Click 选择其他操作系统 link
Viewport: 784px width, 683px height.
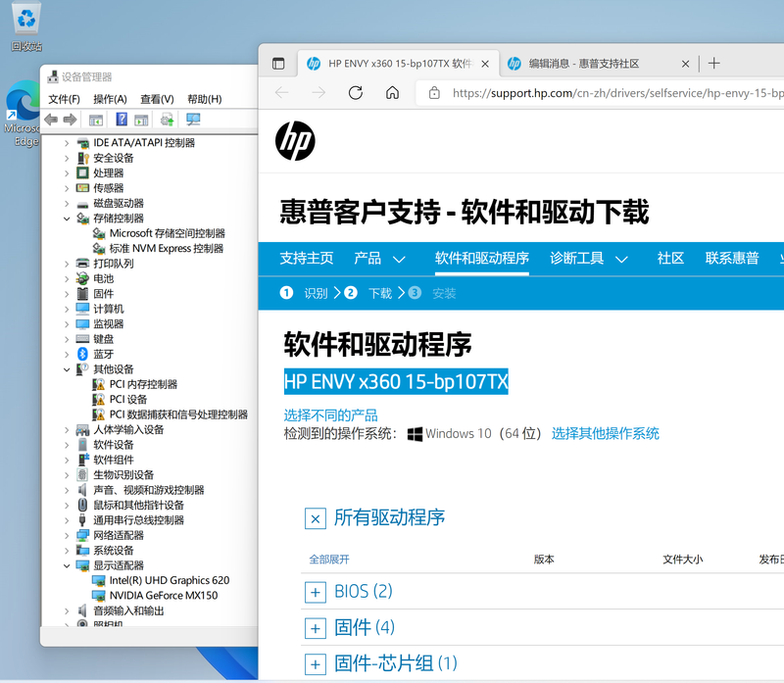click(605, 433)
